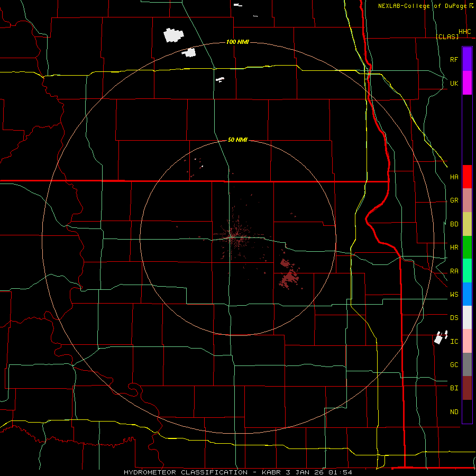Click the RF legend label
476x476 pixels.
tap(454, 59)
